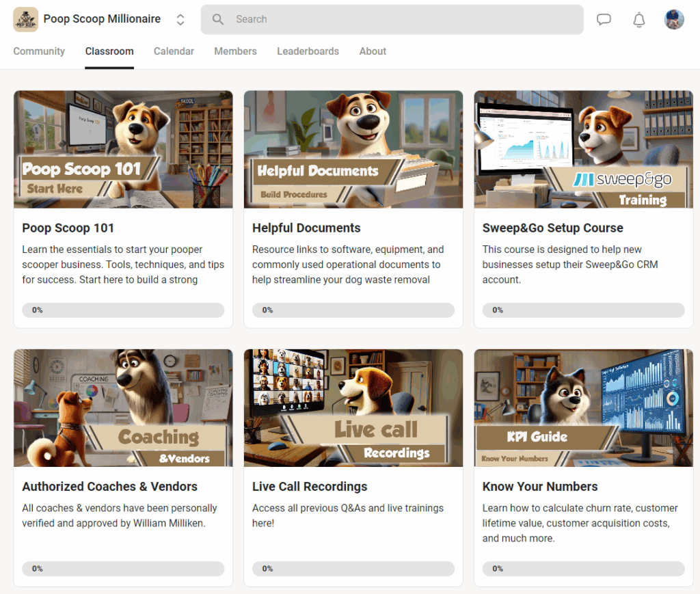The width and height of the screenshot is (700, 594).
Task: Click the search magnifier icon
Action: pyautogui.click(x=218, y=19)
